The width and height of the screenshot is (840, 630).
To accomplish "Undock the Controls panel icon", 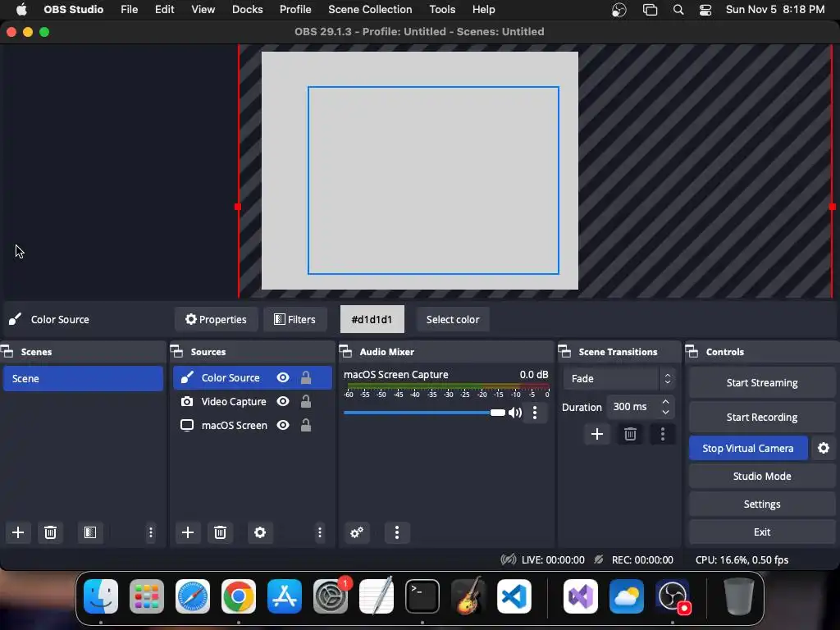I will tap(692, 352).
